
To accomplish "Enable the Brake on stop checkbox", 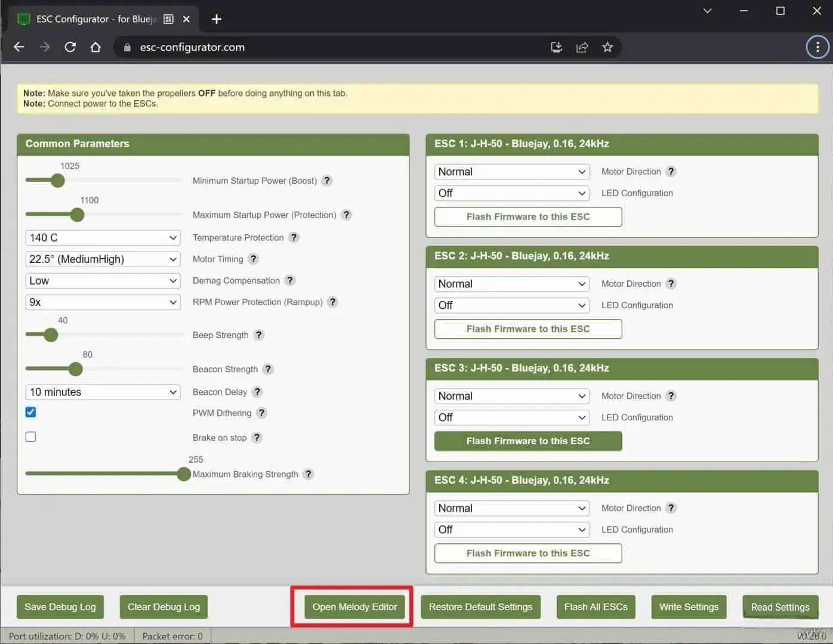I will point(31,437).
